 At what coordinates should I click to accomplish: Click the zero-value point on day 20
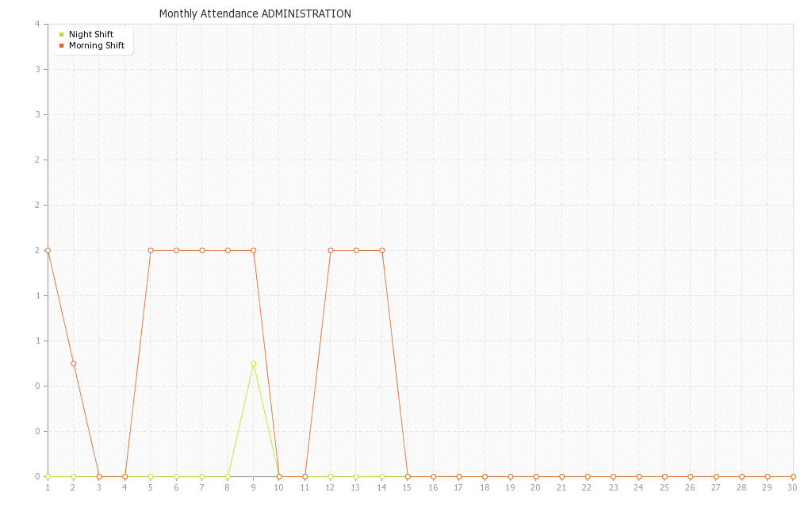point(536,476)
